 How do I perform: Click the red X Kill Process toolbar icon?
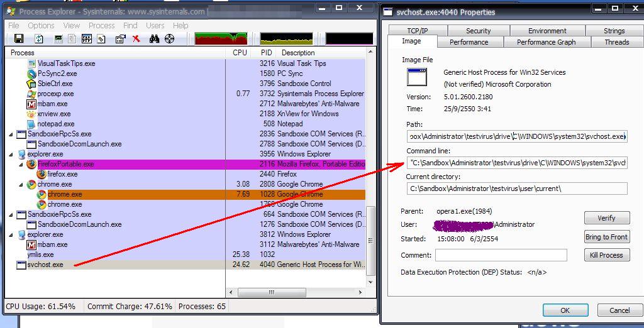(136, 38)
